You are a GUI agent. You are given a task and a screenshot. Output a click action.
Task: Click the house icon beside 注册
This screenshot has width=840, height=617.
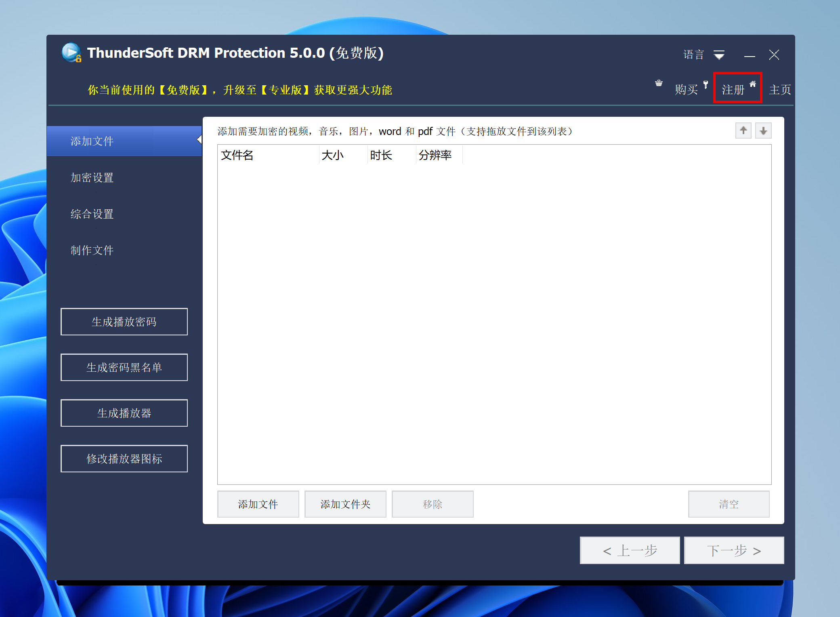click(x=753, y=84)
